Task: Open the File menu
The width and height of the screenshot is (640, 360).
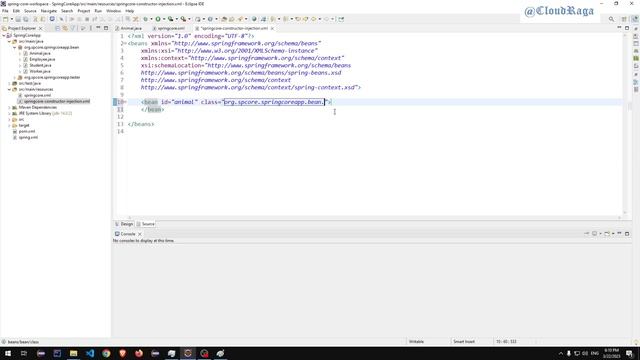Action: pyautogui.click(x=5, y=11)
